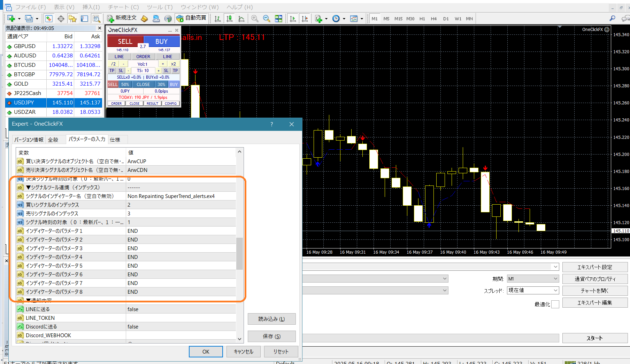Viewport: 630px width, 364px height.
Task: Expand the profiles dropdown arrow
Action: tap(37, 19)
